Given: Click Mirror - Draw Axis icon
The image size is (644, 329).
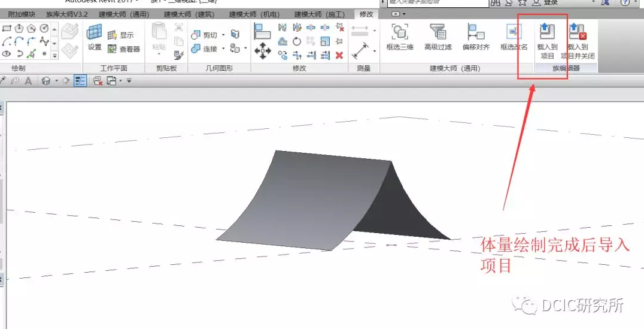Looking at the screenshot, I should (297, 28).
